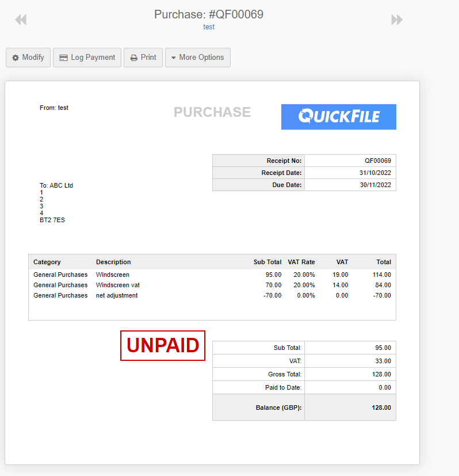Viewport: 459px width, 476px height.
Task: Click the 'Purchase: #QF00069' page title
Action: pyautogui.click(x=209, y=14)
